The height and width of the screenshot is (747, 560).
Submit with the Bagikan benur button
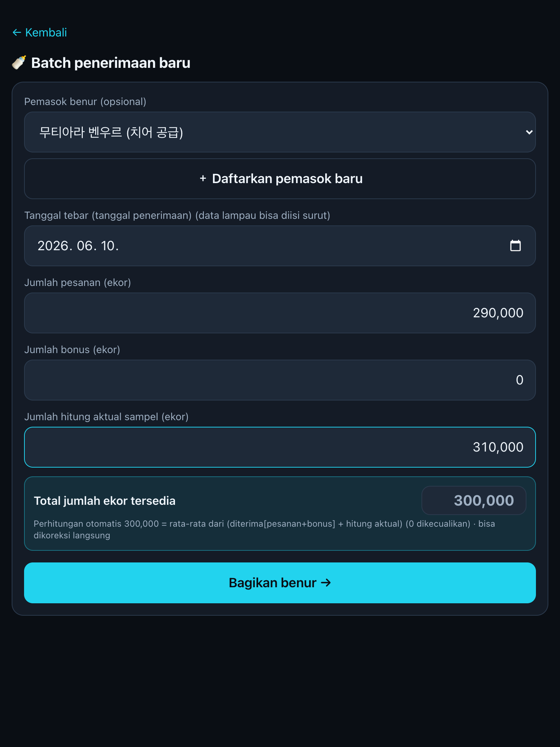[280, 582]
